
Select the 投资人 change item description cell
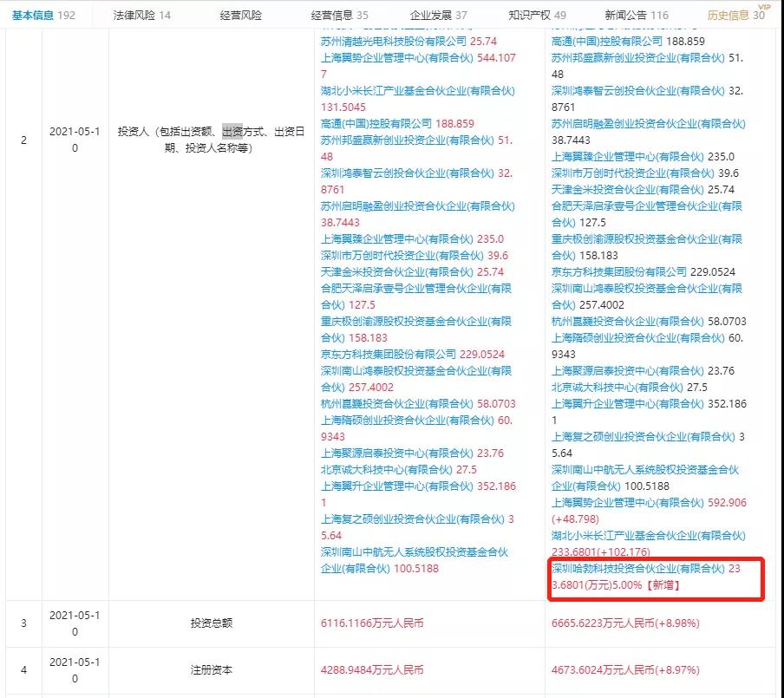pyautogui.click(x=211, y=140)
